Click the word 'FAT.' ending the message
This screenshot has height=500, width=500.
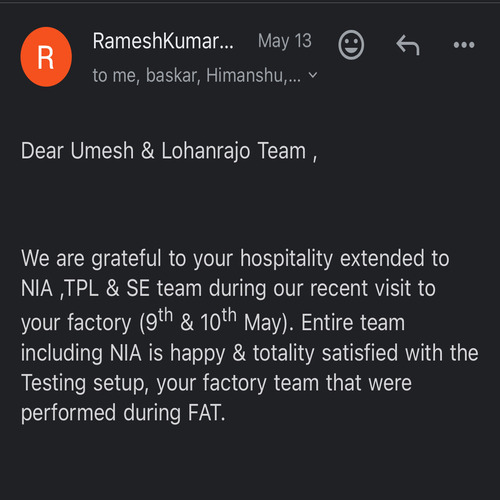pyautogui.click(x=207, y=413)
